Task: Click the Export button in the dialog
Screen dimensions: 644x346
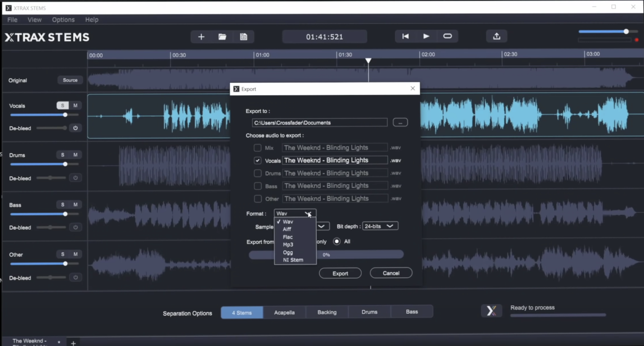Action: 340,273
